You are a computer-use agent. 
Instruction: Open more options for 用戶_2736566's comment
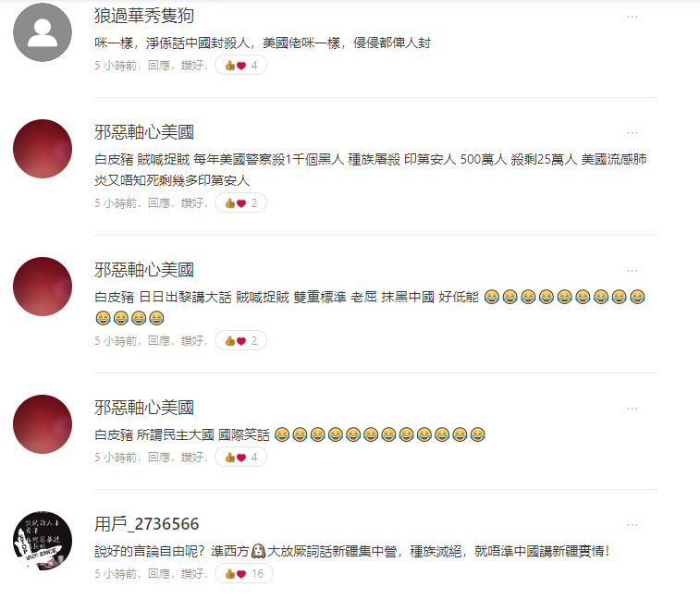[x=632, y=525]
